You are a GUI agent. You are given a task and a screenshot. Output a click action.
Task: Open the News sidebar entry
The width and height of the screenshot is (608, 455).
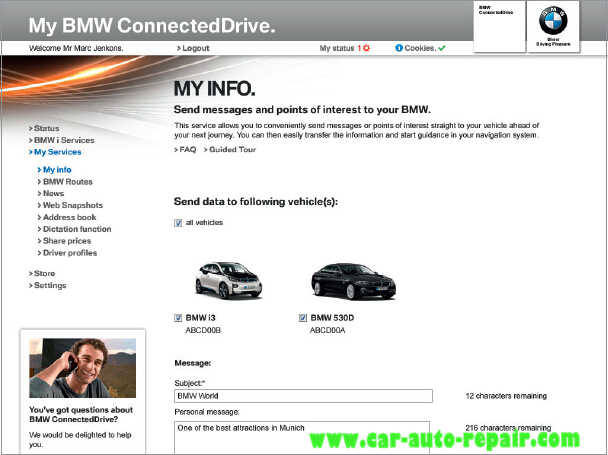(51, 194)
